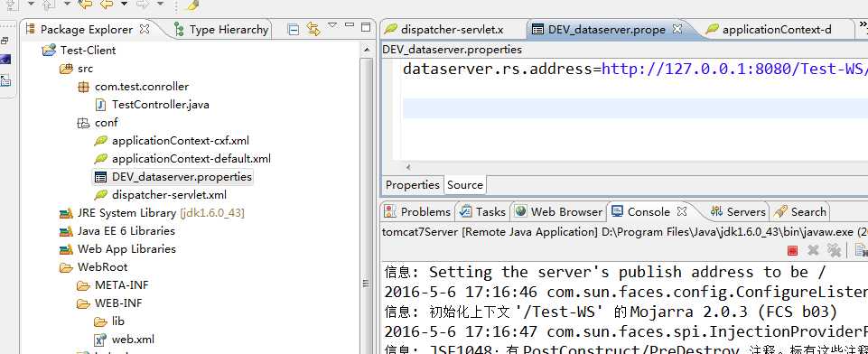Close the Console view tab
This screenshot has width=868, height=354.
pyautogui.click(x=682, y=211)
